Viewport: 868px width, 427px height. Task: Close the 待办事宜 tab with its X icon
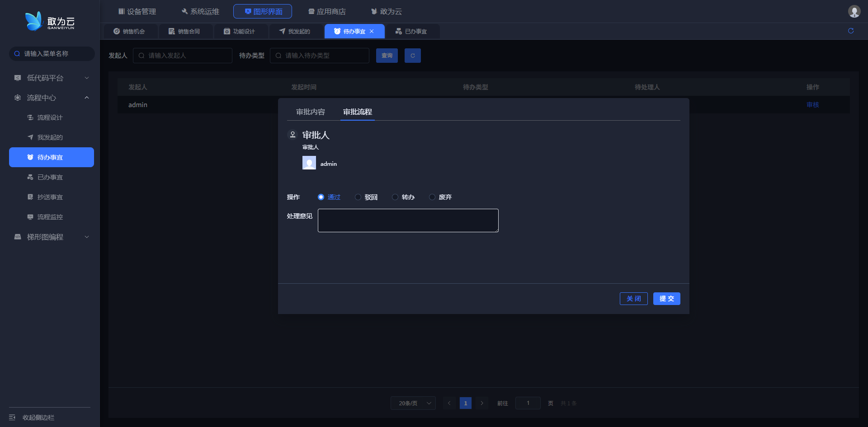[372, 31]
